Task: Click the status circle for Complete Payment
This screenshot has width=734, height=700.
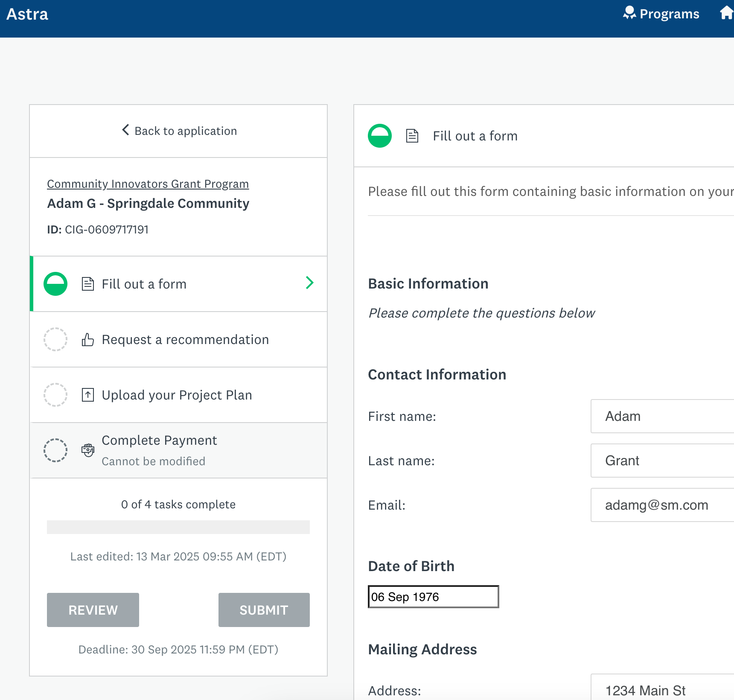Action: 55,449
